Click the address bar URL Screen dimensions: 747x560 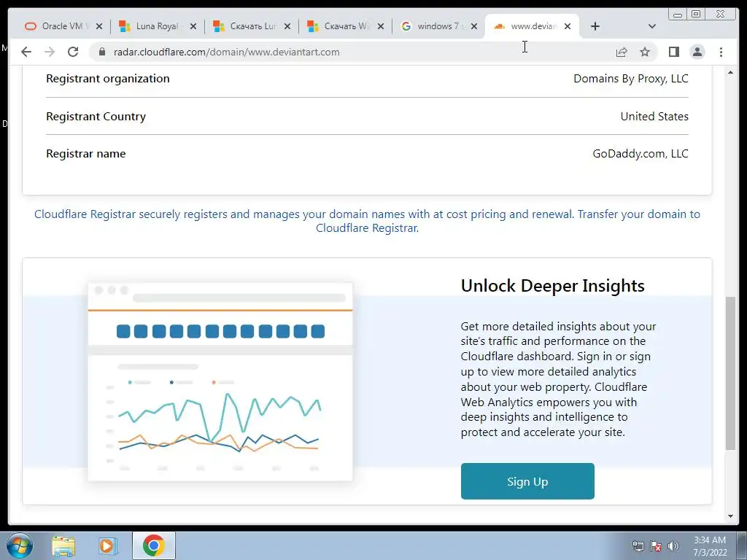(x=226, y=52)
